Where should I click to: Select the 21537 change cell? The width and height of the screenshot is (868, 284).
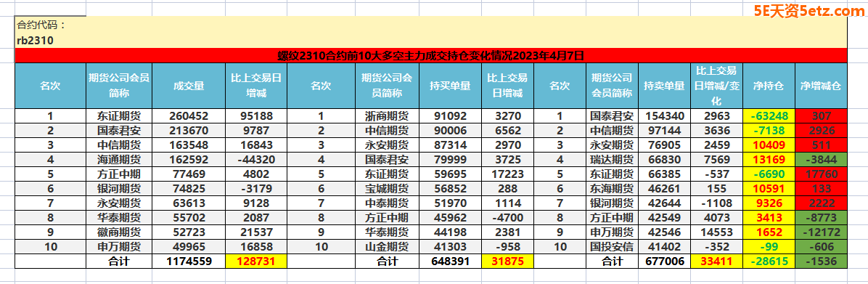pos(256,232)
